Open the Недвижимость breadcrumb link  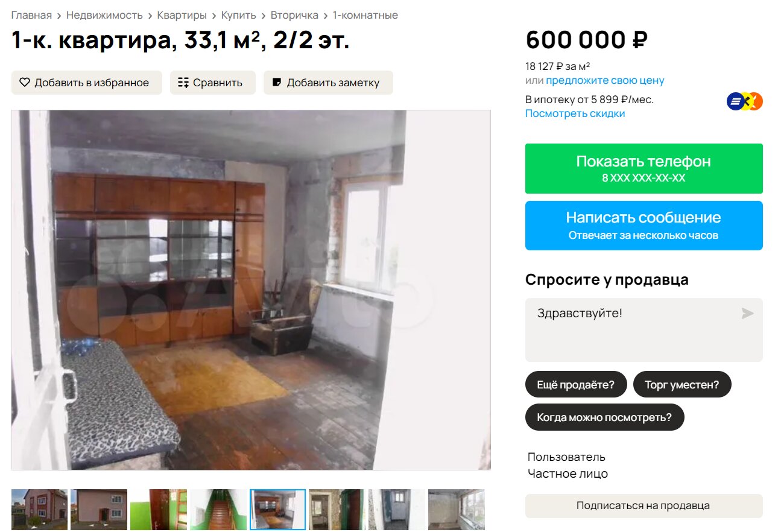(x=104, y=15)
